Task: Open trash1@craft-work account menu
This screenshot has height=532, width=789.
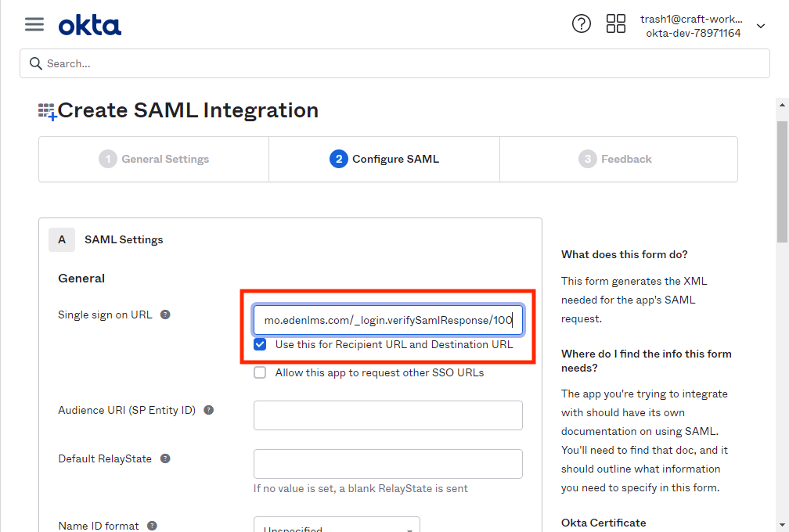Action: coord(691,19)
